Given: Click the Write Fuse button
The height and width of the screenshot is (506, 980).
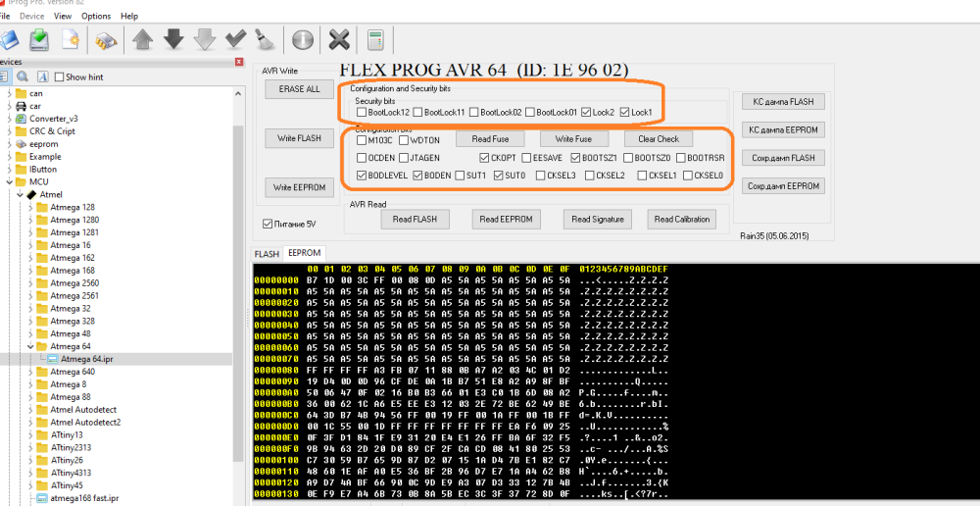Looking at the screenshot, I should coord(574,139).
